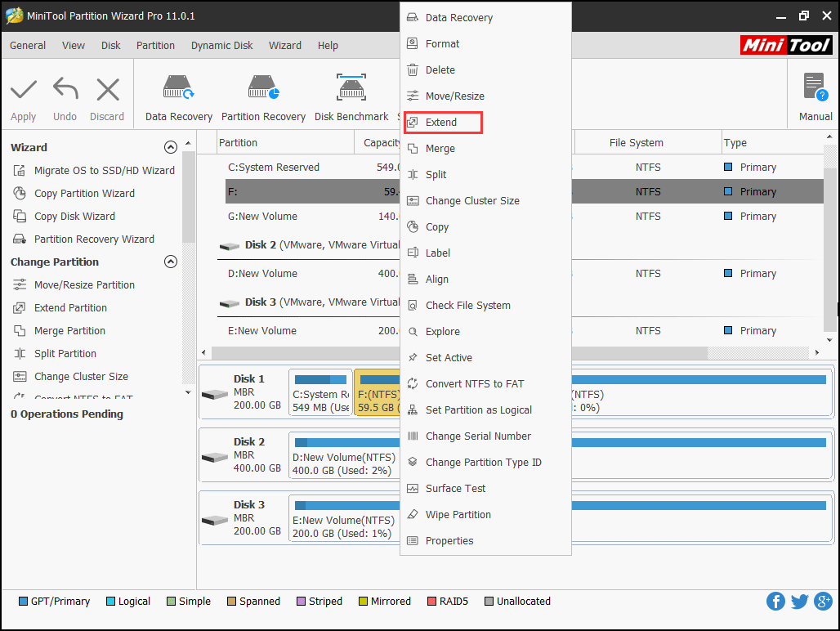The width and height of the screenshot is (840, 631).
Task: Choose Check File System in context menu
Action: point(485,306)
